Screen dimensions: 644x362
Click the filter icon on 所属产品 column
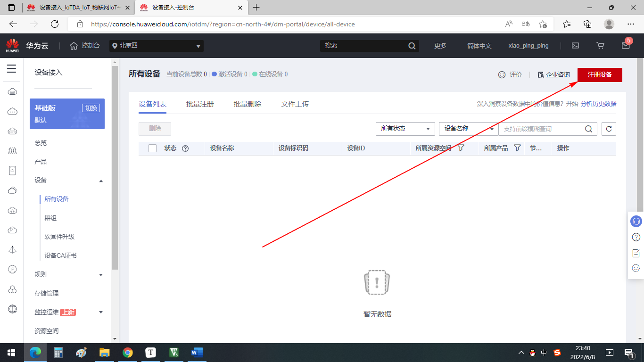pos(517,148)
